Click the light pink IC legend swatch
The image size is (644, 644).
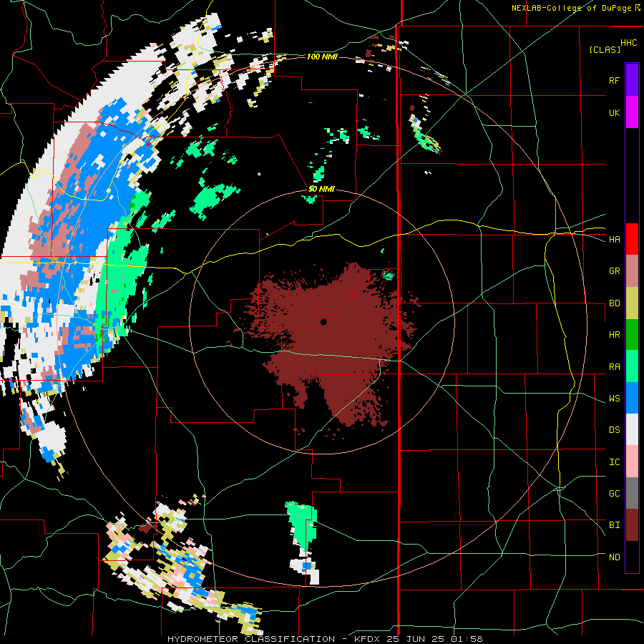click(x=632, y=462)
